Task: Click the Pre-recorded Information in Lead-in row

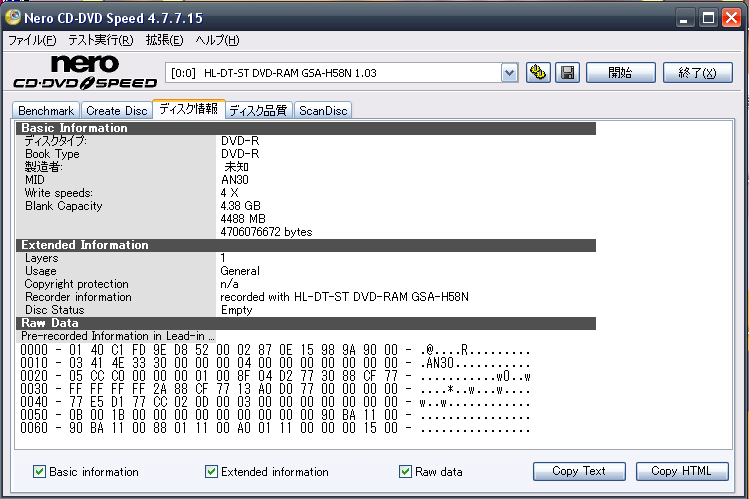Action: click(118, 336)
